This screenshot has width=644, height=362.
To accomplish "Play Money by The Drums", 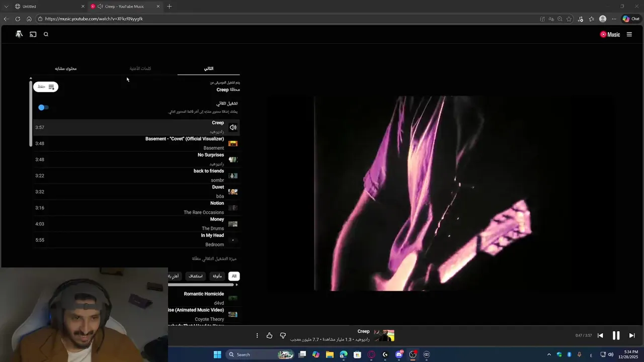I will [x=136, y=224].
